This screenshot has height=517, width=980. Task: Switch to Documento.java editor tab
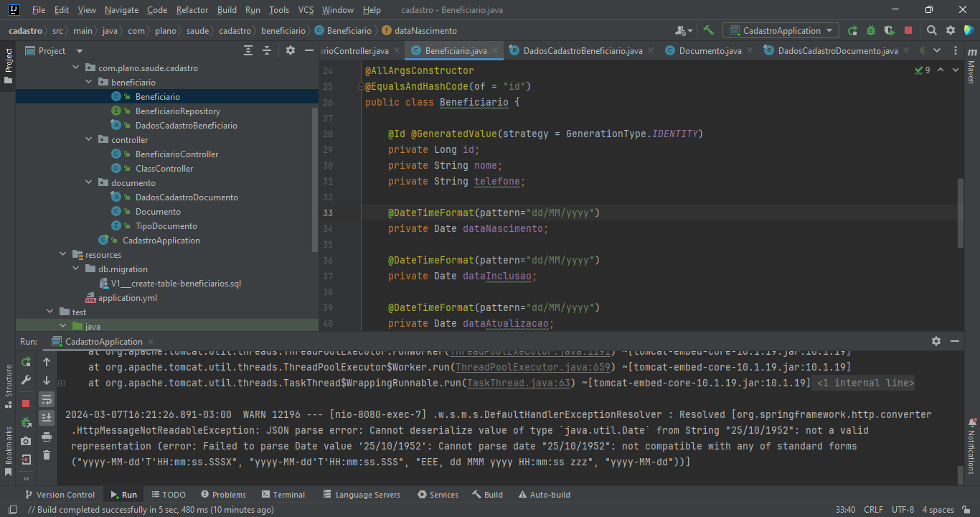point(710,51)
